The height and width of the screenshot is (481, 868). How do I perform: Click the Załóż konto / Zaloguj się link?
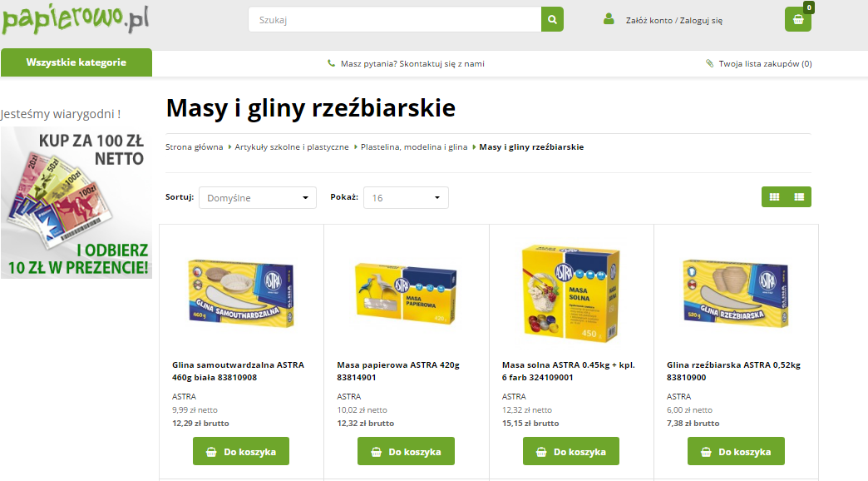(x=673, y=21)
